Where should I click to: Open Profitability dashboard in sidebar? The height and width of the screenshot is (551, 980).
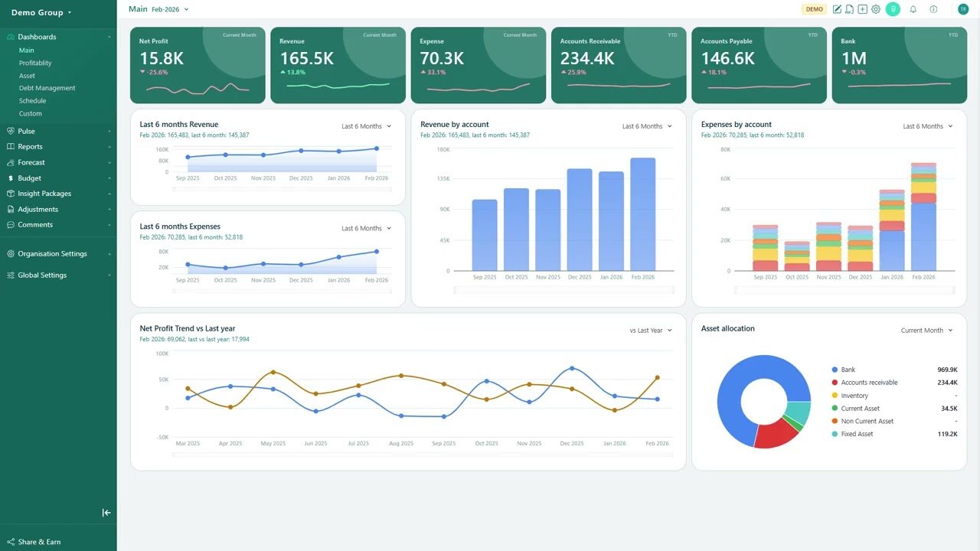pos(35,64)
